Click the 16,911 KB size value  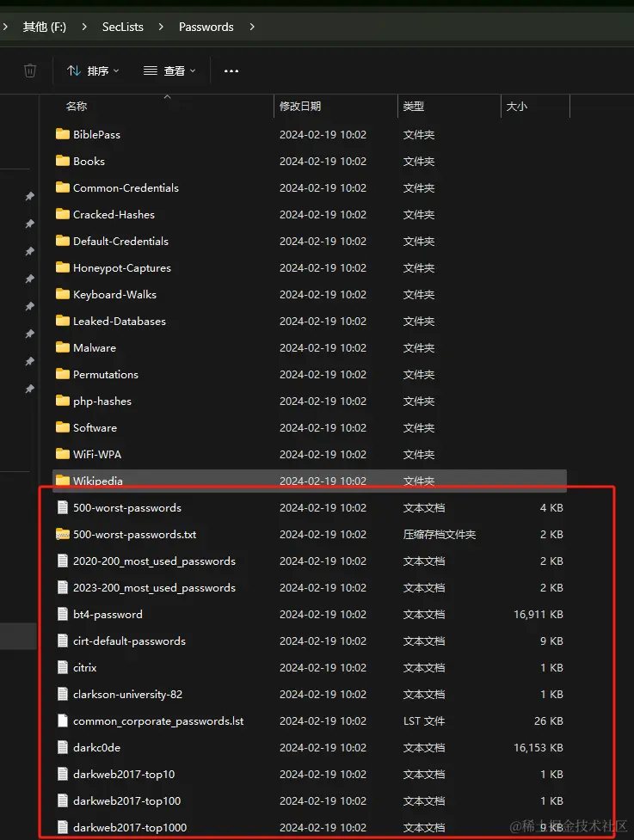(x=538, y=614)
